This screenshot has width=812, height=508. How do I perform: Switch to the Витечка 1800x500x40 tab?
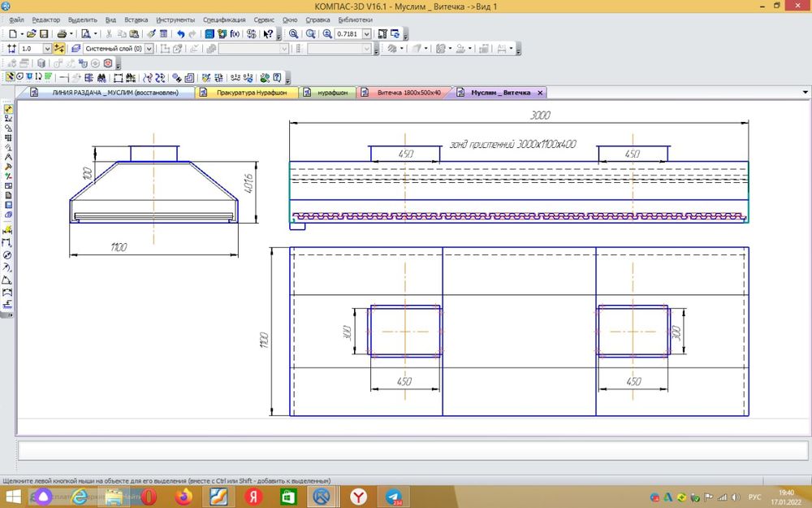[408, 93]
